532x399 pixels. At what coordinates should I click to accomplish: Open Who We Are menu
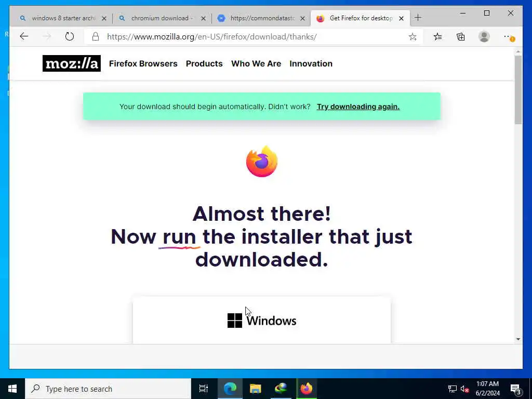(256, 63)
